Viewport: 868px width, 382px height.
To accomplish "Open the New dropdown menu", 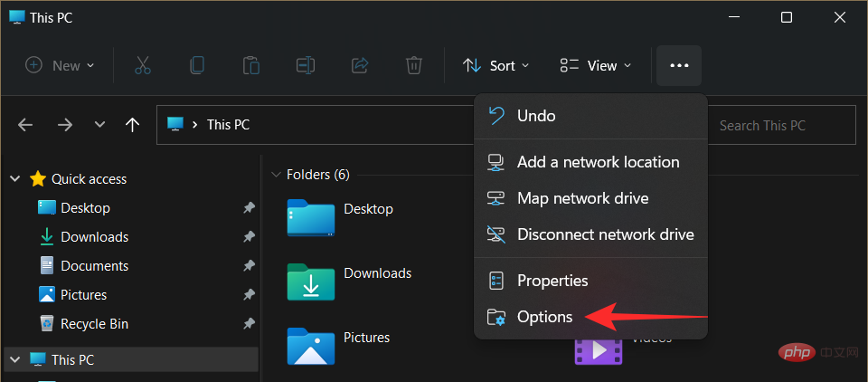I will click(60, 65).
